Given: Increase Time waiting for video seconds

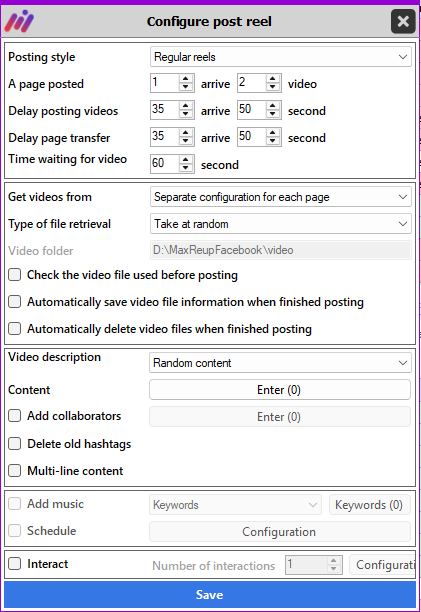Looking at the screenshot, I should click(186, 160).
